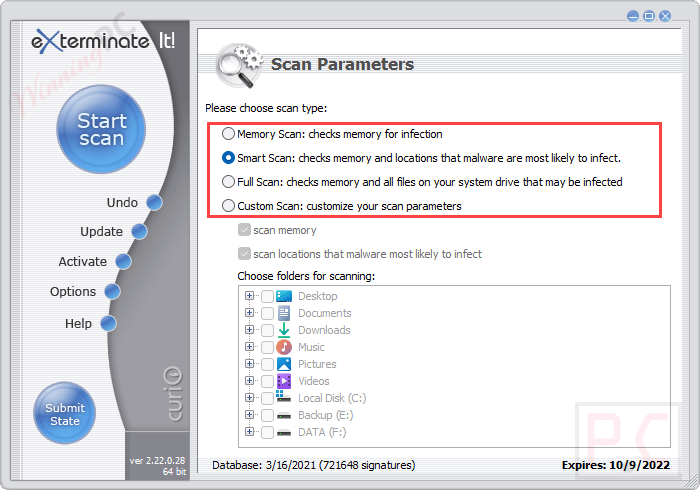Check the Documents folder checkbox
The image size is (700, 490).
tap(267, 313)
